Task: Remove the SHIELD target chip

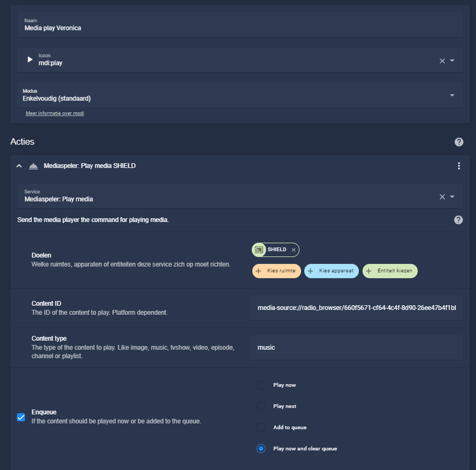Action: pyautogui.click(x=293, y=250)
